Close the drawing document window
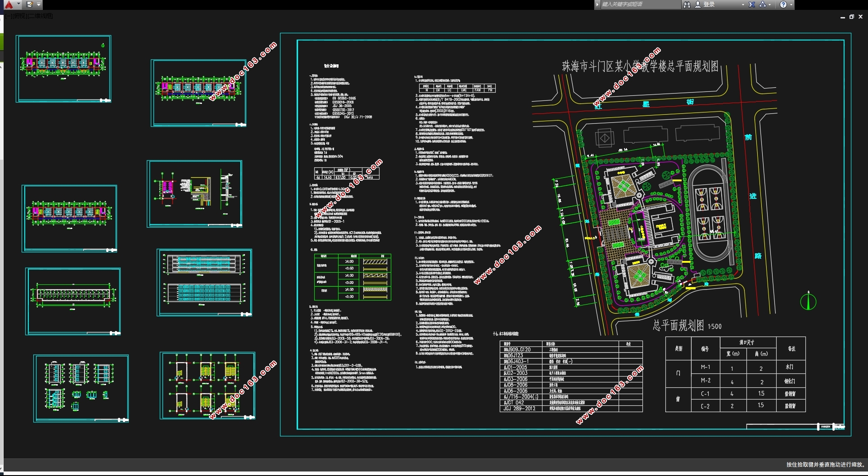The image size is (868, 476). click(x=860, y=17)
